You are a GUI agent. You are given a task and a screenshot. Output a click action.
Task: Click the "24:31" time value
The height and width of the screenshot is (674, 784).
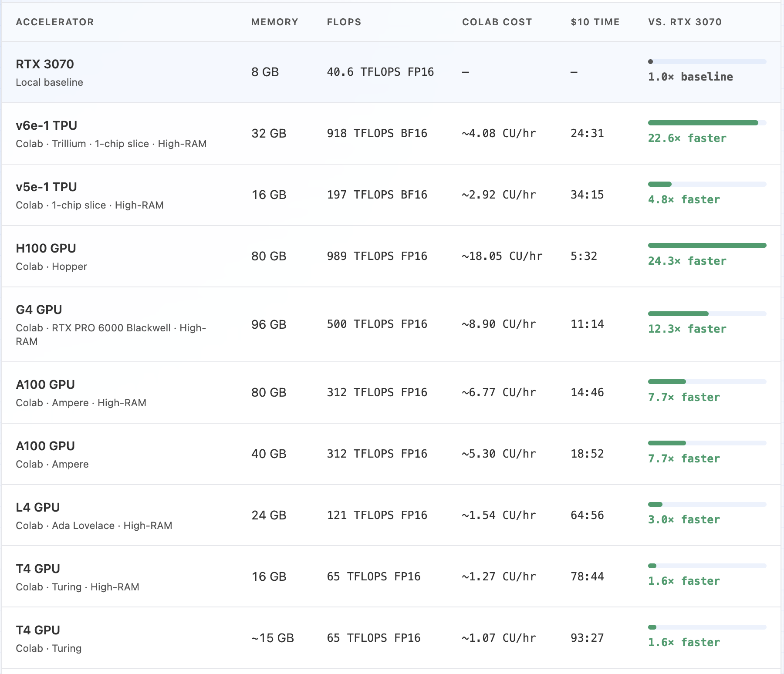[587, 133]
